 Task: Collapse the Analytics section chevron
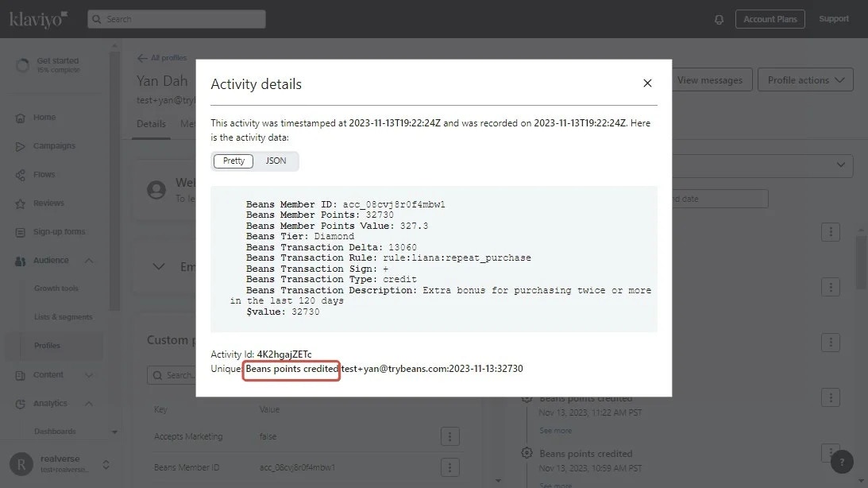89,403
